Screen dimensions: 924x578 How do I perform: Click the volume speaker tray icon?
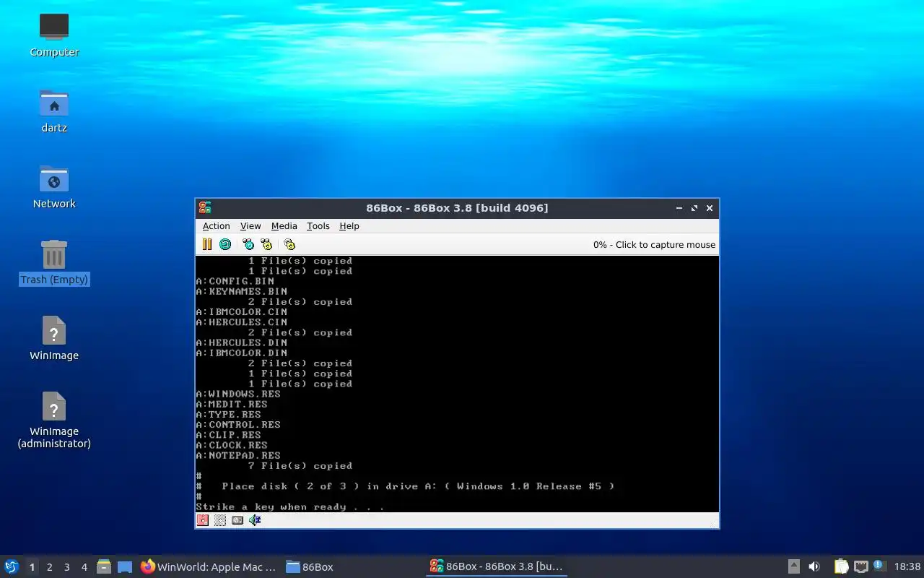point(814,567)
